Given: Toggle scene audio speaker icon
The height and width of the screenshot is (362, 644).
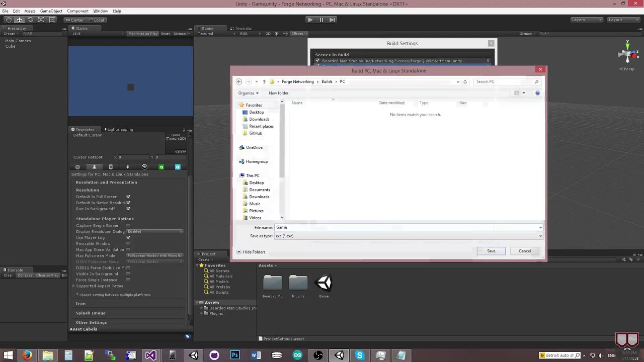Looking at the screenshot, I should click(284, 34).
